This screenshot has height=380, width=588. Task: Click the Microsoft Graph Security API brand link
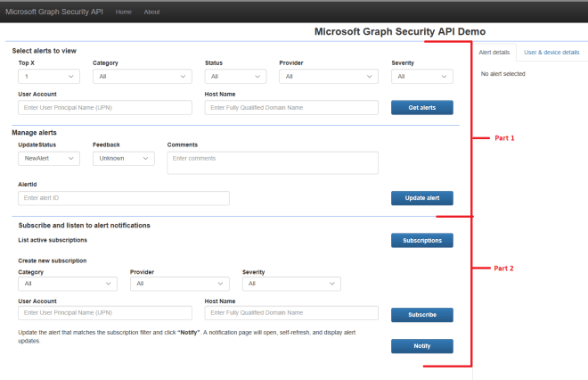[x=54, y=12]
